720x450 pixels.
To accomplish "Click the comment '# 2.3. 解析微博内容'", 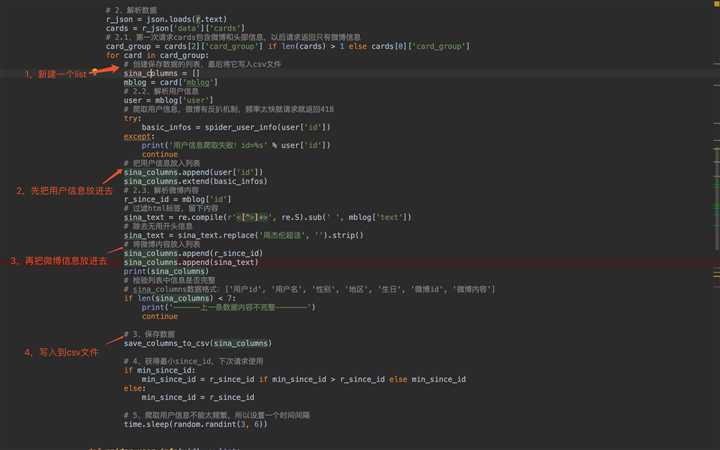I will (x=161, y=190).
